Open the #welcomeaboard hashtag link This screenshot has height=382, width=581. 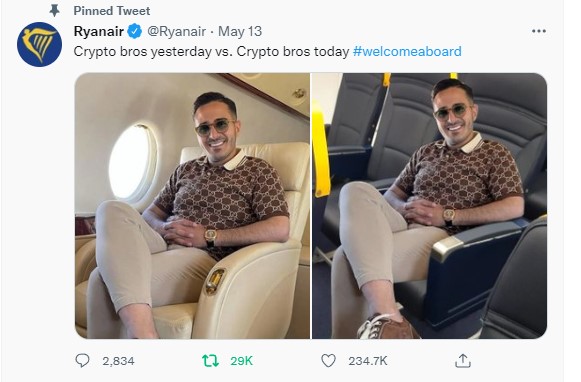point(407,51)
